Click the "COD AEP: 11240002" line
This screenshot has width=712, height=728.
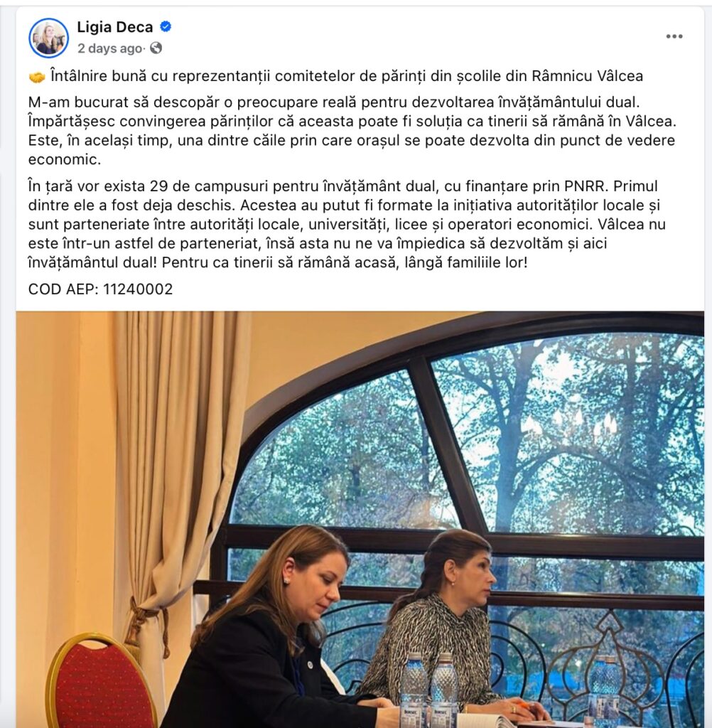coord(101,289)
